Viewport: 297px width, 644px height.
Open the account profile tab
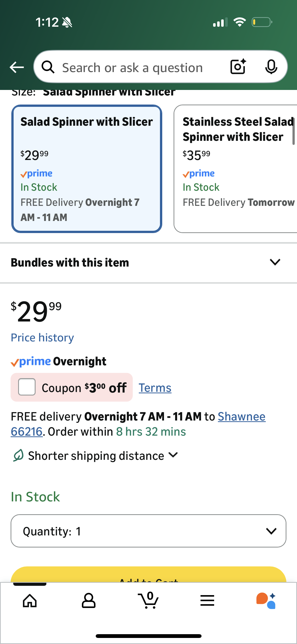pos(89,601)
